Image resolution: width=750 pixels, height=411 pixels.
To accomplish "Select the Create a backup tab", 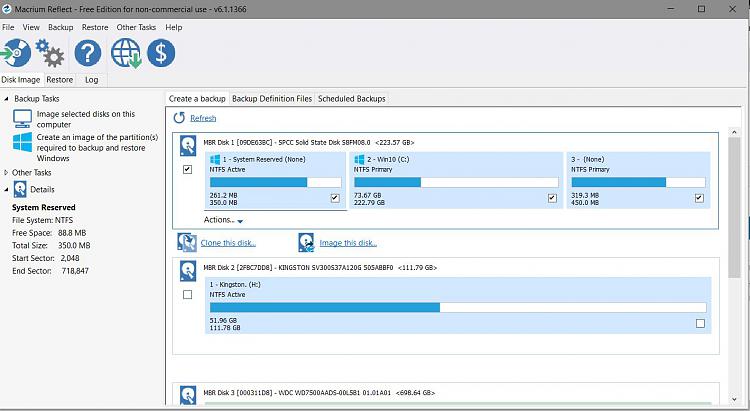I will pyautogui.click(x=197, y=99).
